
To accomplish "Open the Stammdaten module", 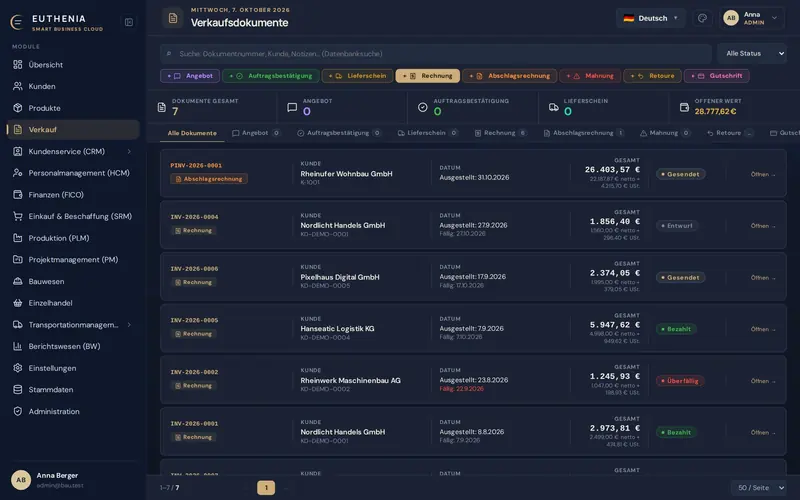I will pyautogui.click(x=73, y=389).
